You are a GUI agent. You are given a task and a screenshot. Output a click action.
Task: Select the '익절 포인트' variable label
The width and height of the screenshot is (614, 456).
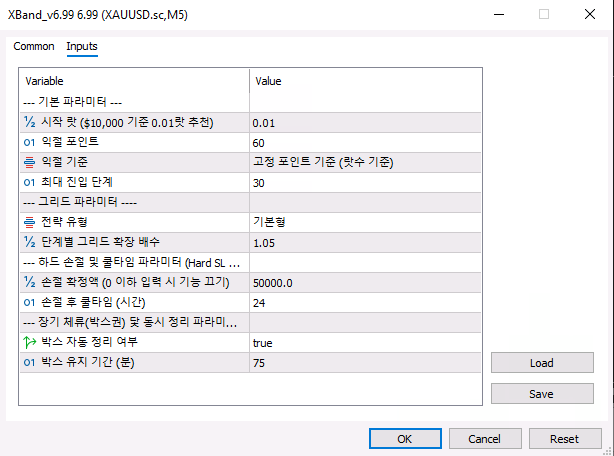pos(70,142)
